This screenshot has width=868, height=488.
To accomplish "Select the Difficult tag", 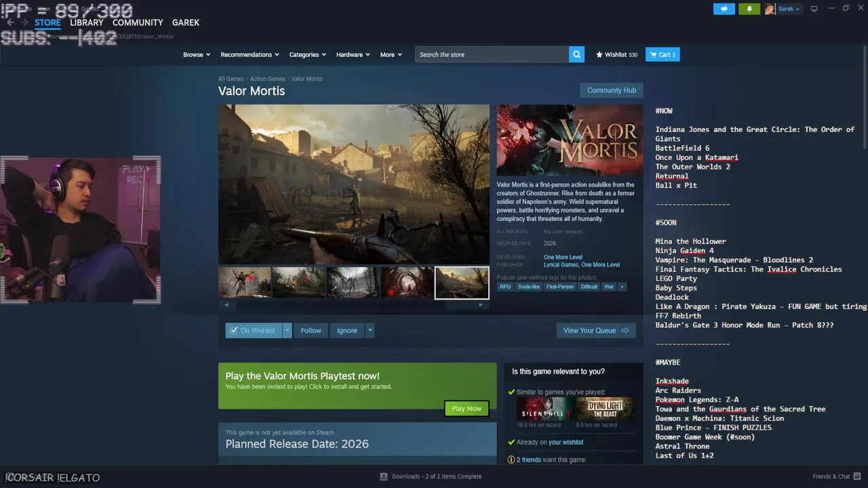I will coord(589,287).
